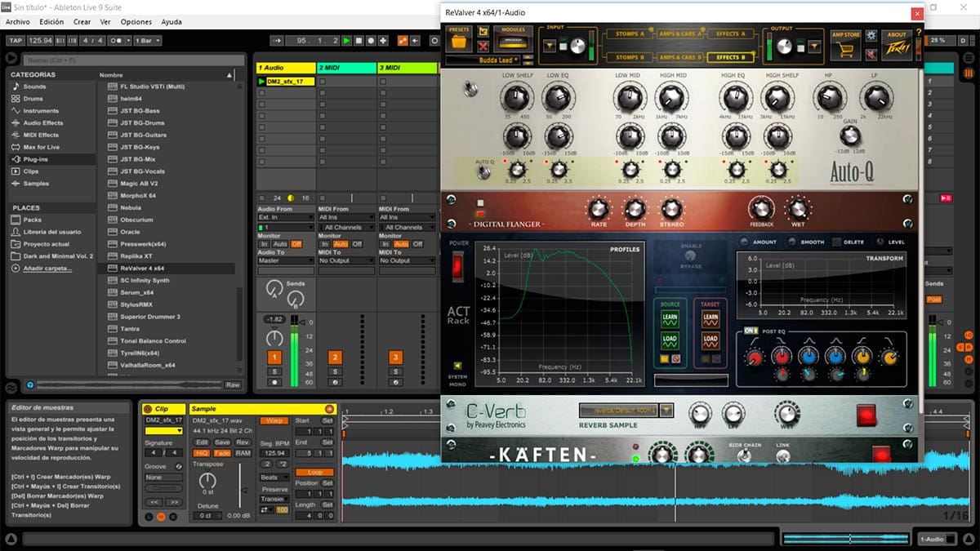Adjust track 1 pan knob
The image size is (980, 551).
tap(274, 337)
